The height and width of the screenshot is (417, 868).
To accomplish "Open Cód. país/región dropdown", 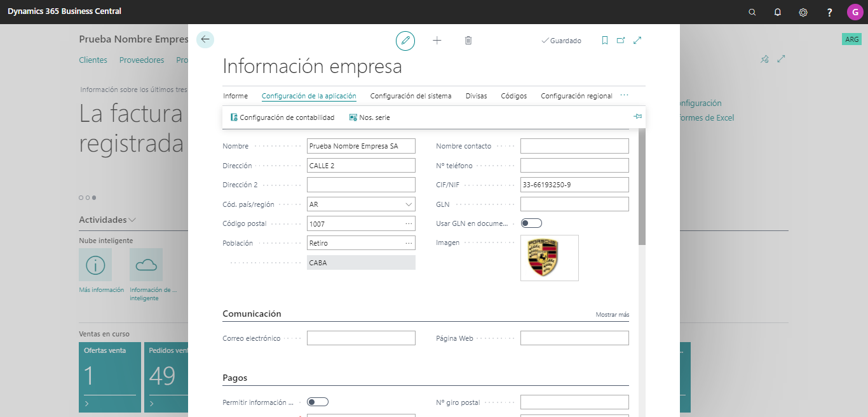I will click(408, 204).
